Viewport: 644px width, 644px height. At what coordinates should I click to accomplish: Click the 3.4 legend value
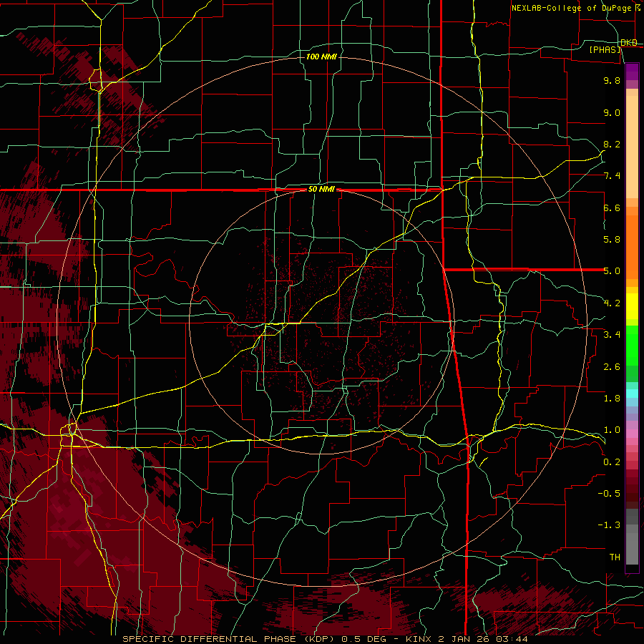[612, 335]
